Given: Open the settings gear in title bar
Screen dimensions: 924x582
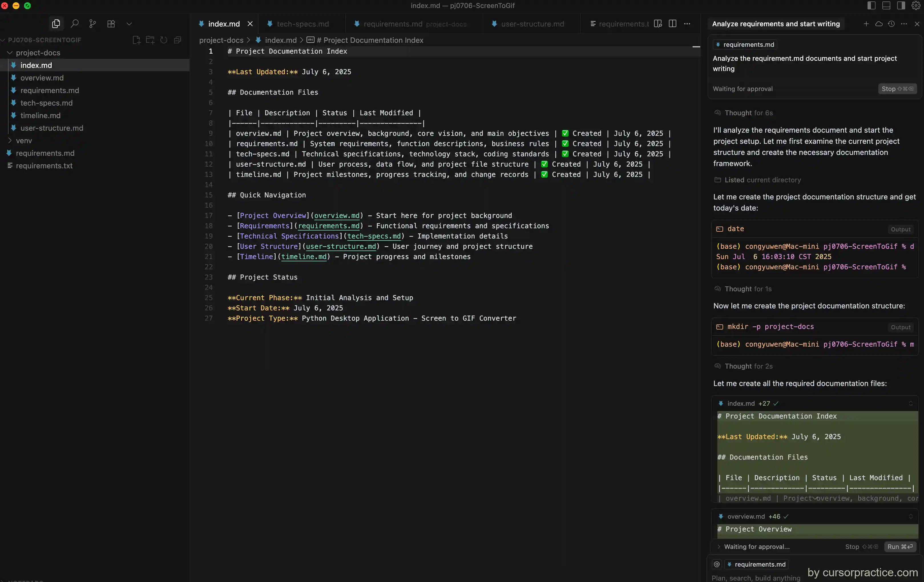Looking at the screenshot, I should pos(916,5).
